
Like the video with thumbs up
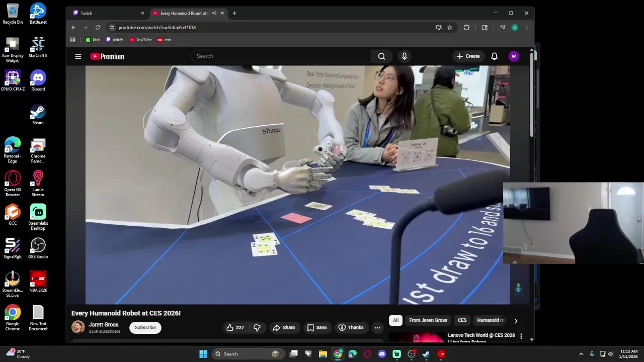(235, 328)
